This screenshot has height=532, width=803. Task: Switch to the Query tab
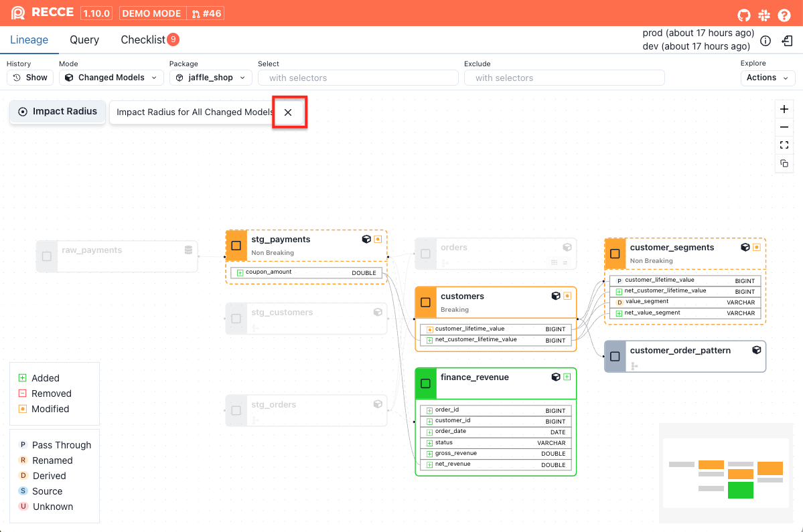click(84, 40)
